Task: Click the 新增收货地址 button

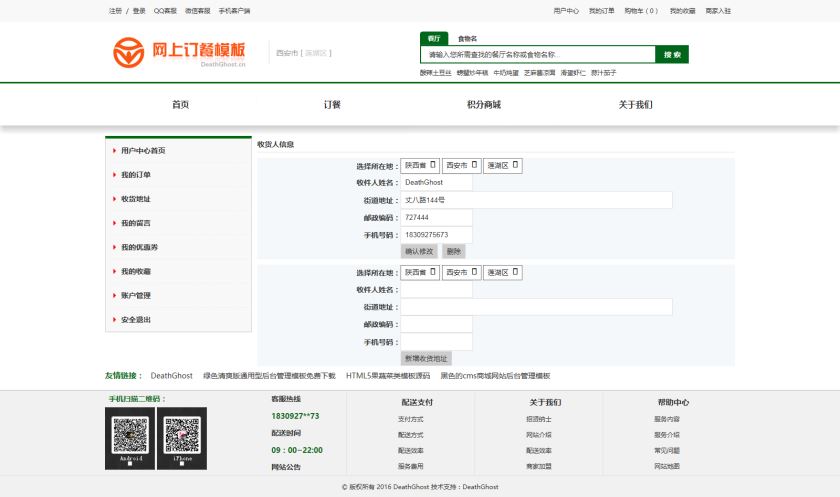Action: point(426,358)
